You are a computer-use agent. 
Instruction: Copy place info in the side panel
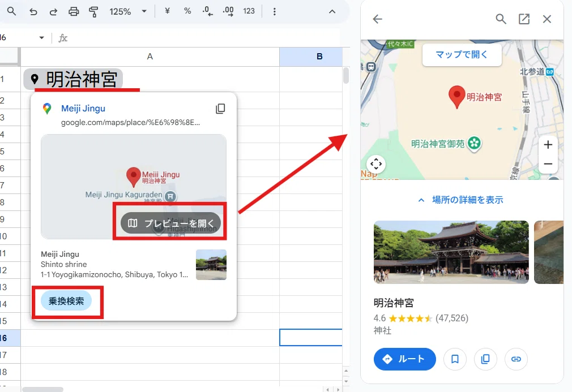[485, 359]
